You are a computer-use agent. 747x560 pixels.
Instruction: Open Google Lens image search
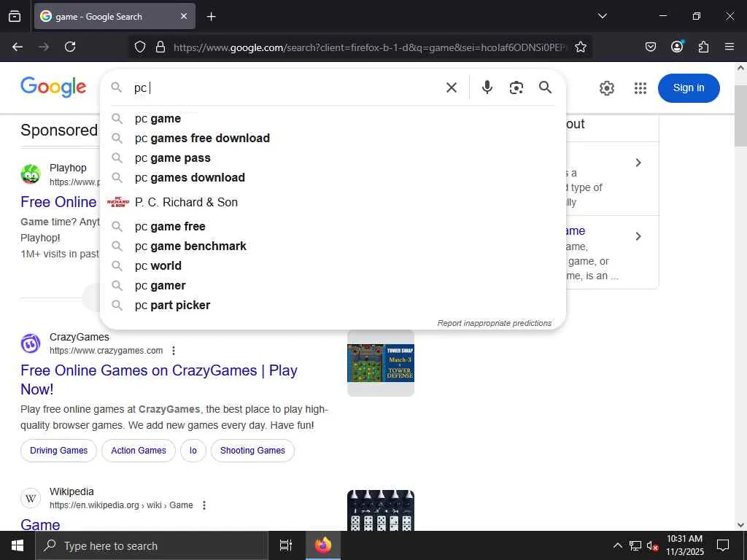click(x=516, y=87)
